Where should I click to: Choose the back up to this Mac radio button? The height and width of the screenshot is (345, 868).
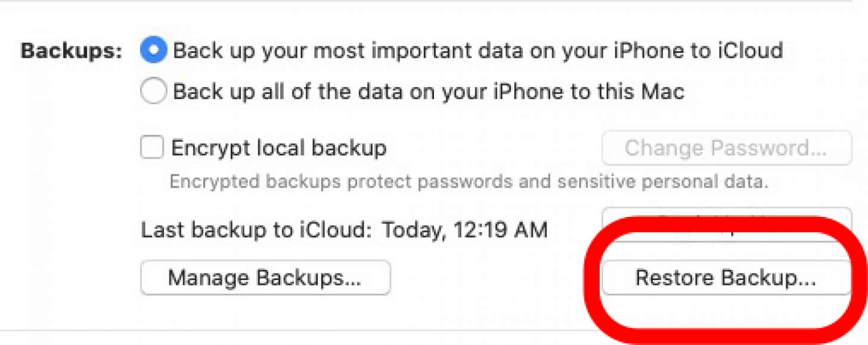click(153, 92)
